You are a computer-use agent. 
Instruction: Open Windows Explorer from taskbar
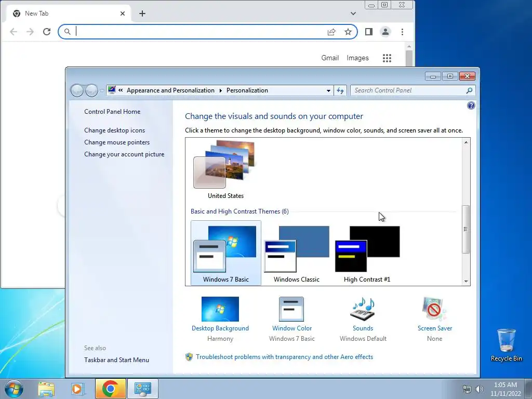[46, 389]
